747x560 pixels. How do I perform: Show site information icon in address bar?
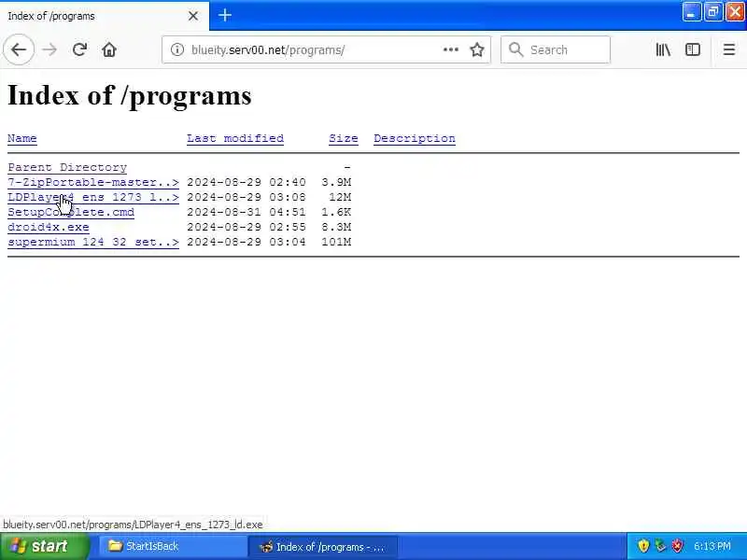[177, 49]
